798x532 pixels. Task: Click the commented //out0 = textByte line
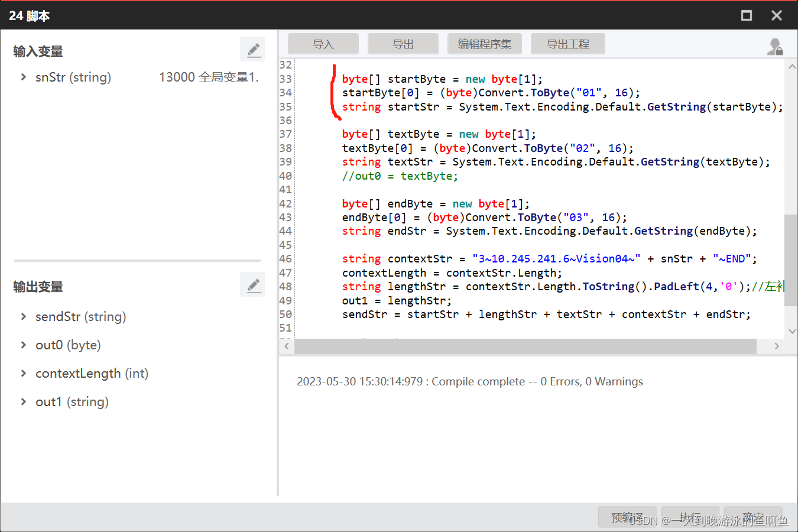400,176
